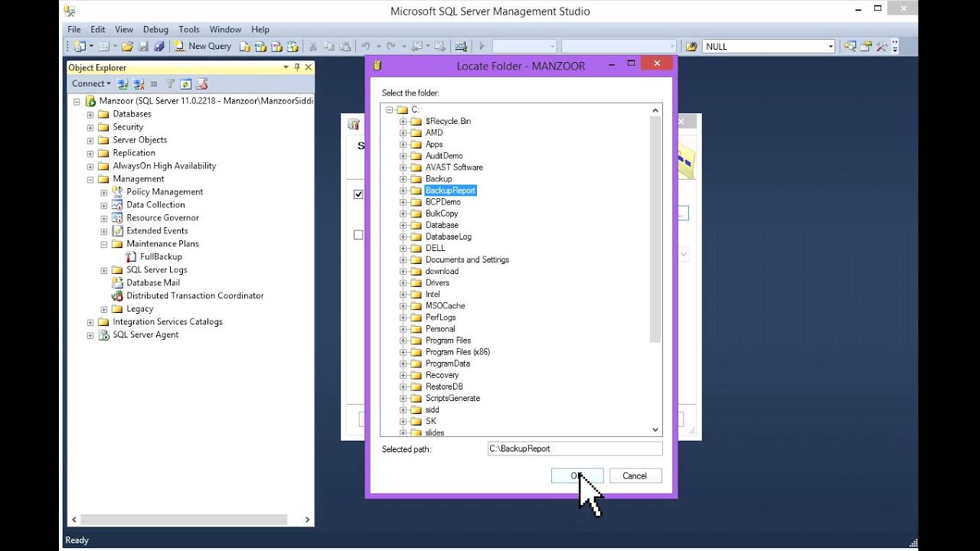Screen dimensions: 980x551
Task: Select Database Mail in Object Explorer
Action: pyautogui.click(x=153, y=282)
